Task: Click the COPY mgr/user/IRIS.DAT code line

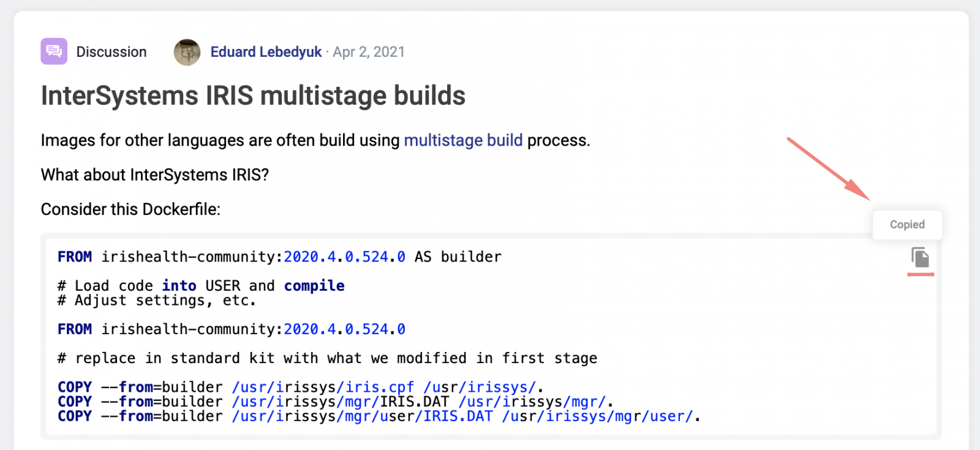Action: (379, 417)
